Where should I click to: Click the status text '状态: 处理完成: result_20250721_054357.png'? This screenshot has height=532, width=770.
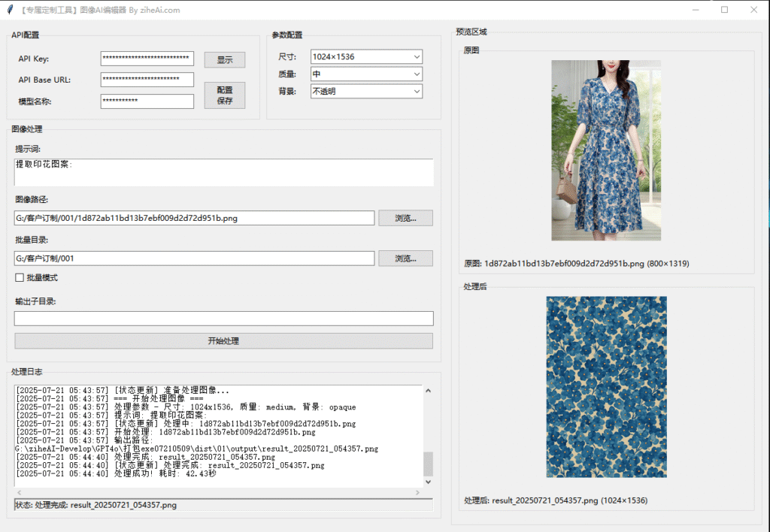pyautogui.click(x=95, y=505)
